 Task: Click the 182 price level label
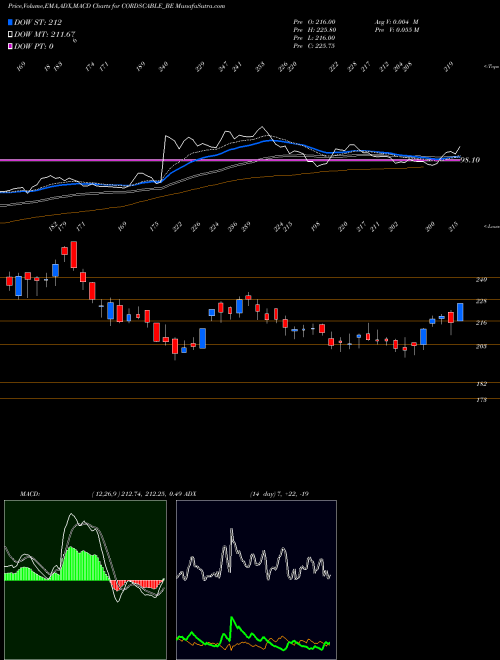[x=481, y=384]
